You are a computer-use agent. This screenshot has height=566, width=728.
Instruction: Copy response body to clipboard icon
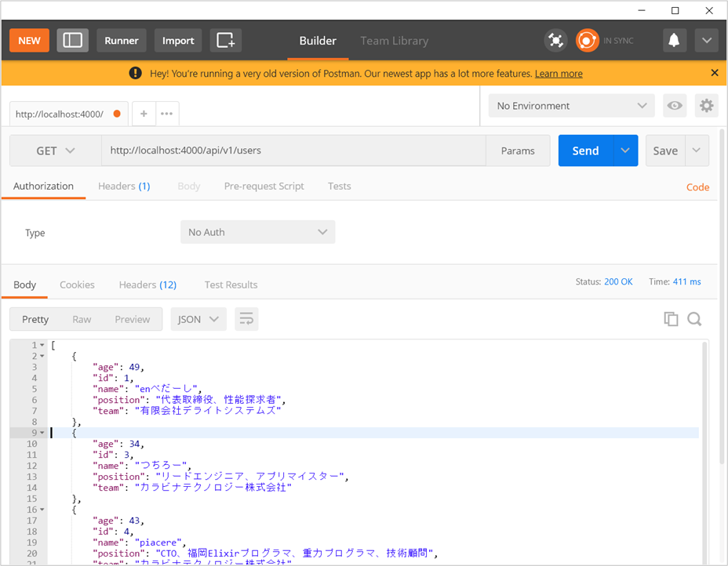tap(671, 319)
